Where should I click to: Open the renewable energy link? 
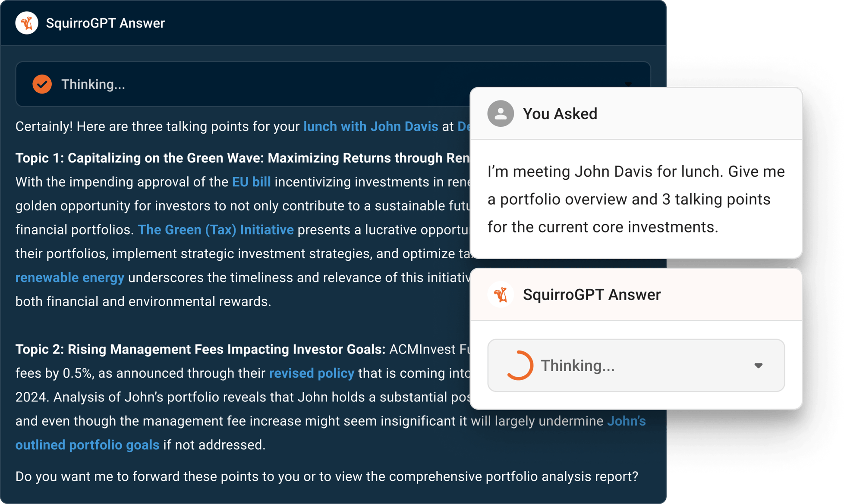(x=69, y=277)
